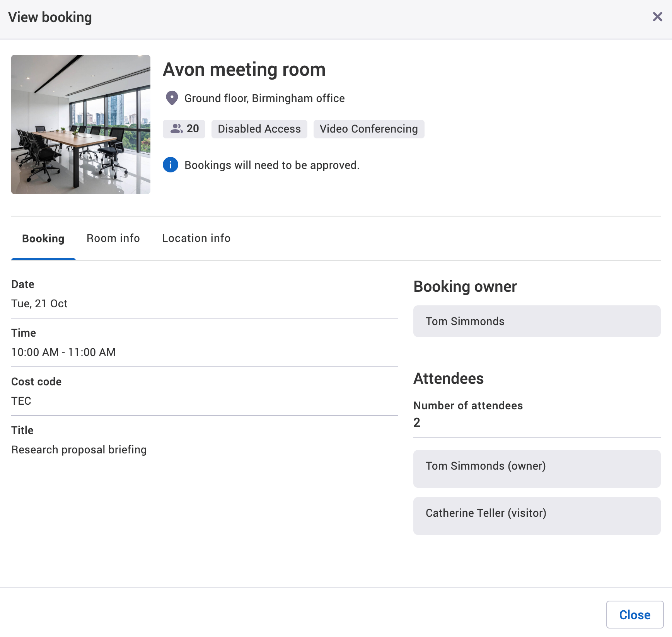
Task: Click the time 10:00 AM - 11:00 AM
Action: point(63,352)
